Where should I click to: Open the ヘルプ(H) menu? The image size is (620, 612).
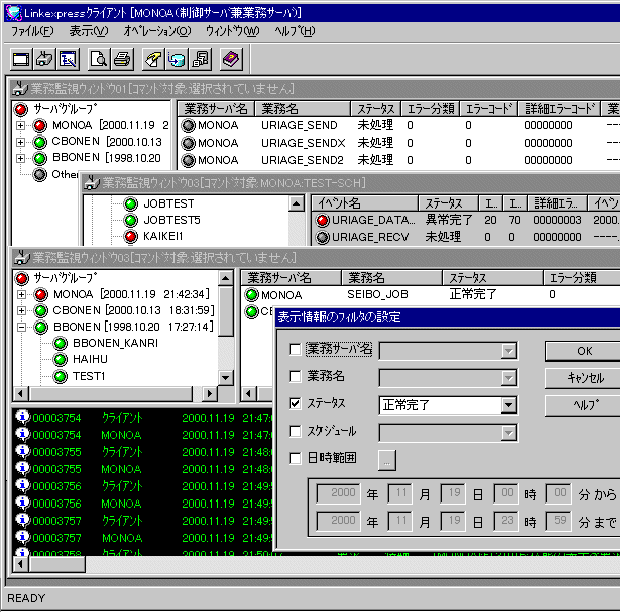(295, 31)
